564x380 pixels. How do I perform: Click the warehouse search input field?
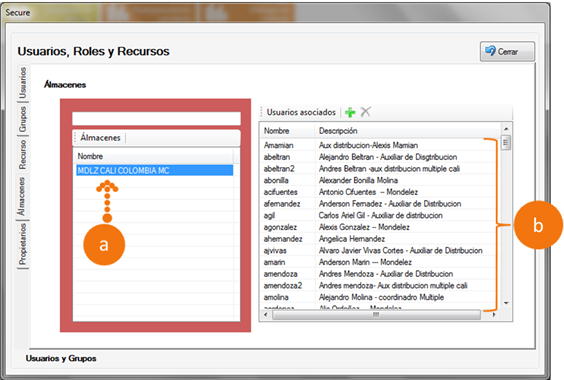tap(156, 119)
